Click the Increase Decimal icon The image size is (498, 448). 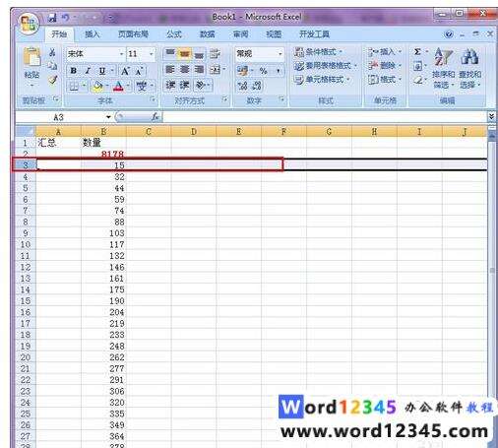[x=242, y=86]
